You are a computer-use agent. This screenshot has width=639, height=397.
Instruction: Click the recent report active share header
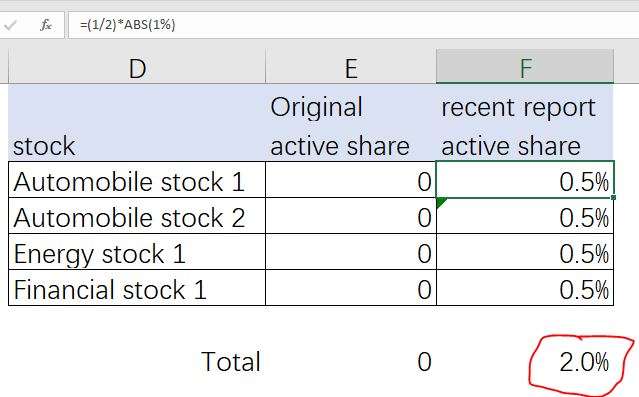tap(525, 123)
